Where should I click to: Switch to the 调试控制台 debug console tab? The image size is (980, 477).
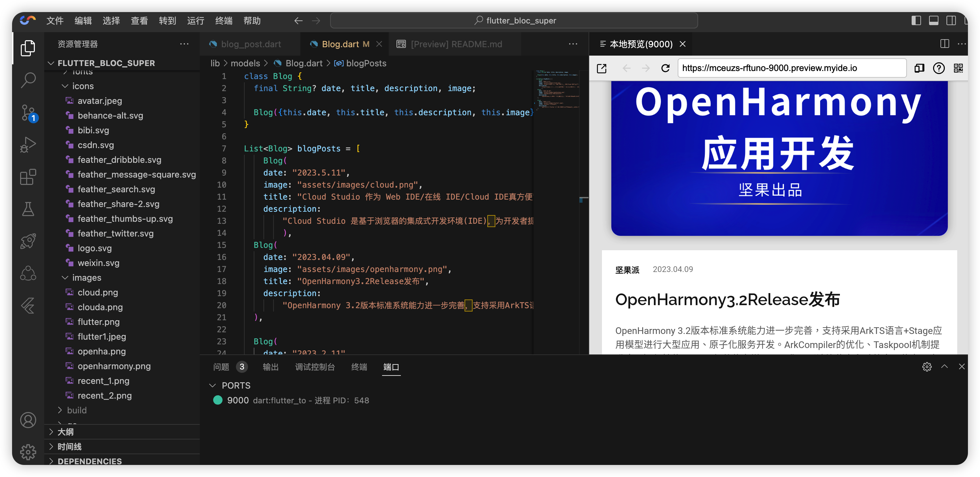(x=315, y=367)
